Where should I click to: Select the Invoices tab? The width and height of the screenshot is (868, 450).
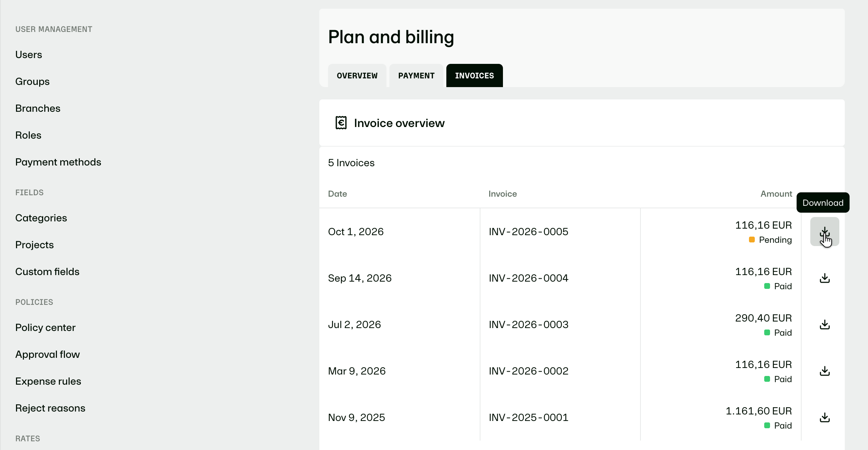pos(474,75)
